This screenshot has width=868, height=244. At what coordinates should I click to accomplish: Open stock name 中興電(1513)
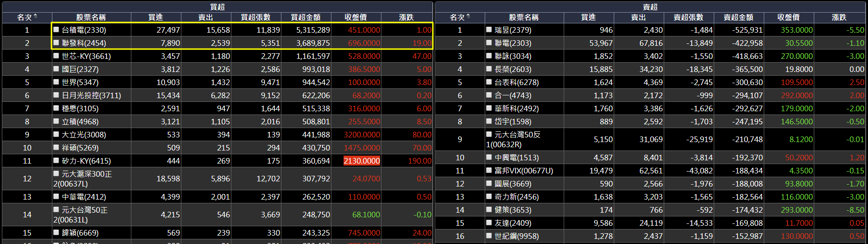point(517,158)
